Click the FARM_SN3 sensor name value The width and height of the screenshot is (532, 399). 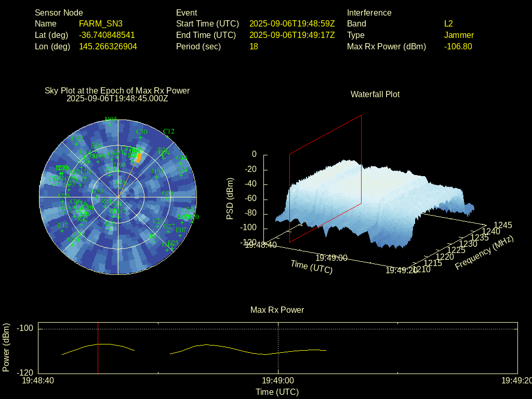pyautogui.click(x=100, y=23)
